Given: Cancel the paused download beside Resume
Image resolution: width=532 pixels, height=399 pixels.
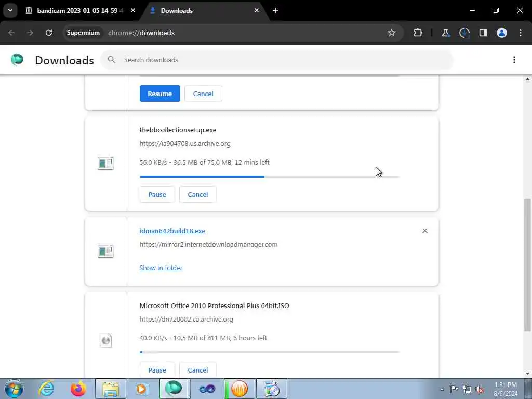Looking at the screenshot, I should pos(203,94).
